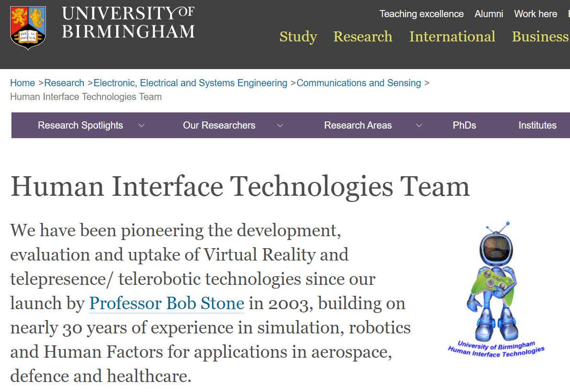Open Electronic, Electrical and Systems Engineering breadcrumb
This screenshot has width=570, height=392.
click(x=190, y=83)
